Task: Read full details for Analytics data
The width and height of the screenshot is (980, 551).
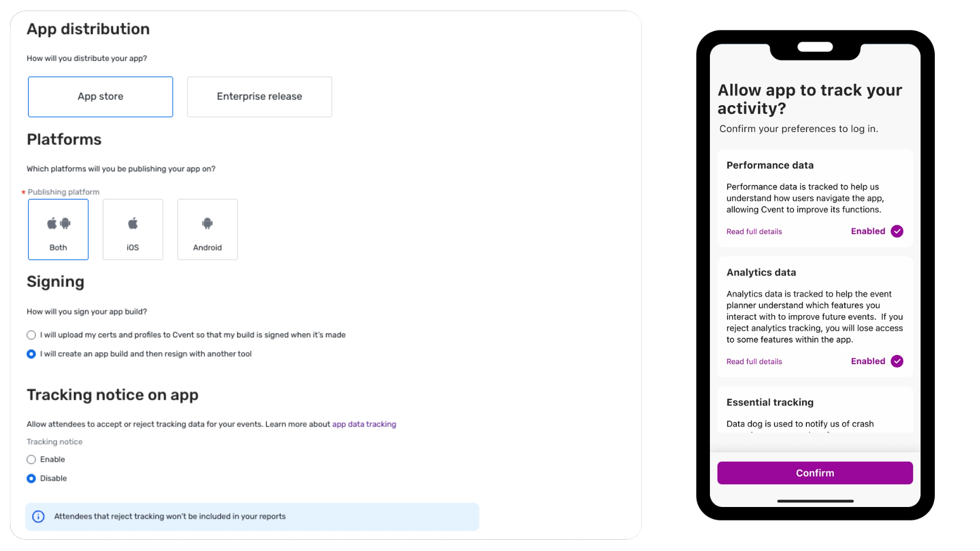Action: [x=754, y=361]
